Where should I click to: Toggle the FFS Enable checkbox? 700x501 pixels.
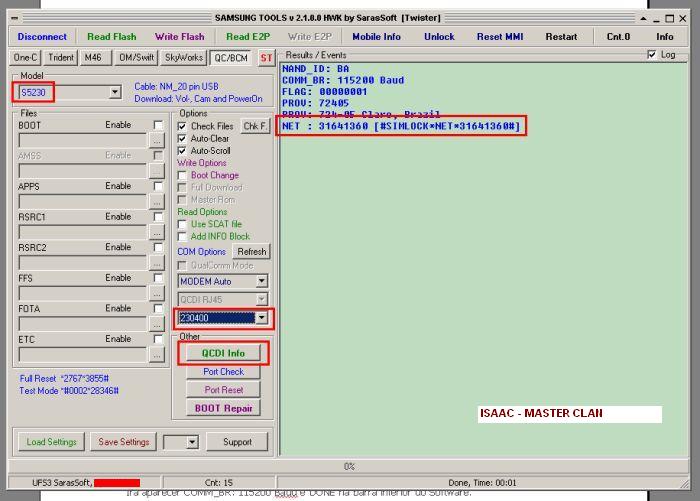pos(158,278)
